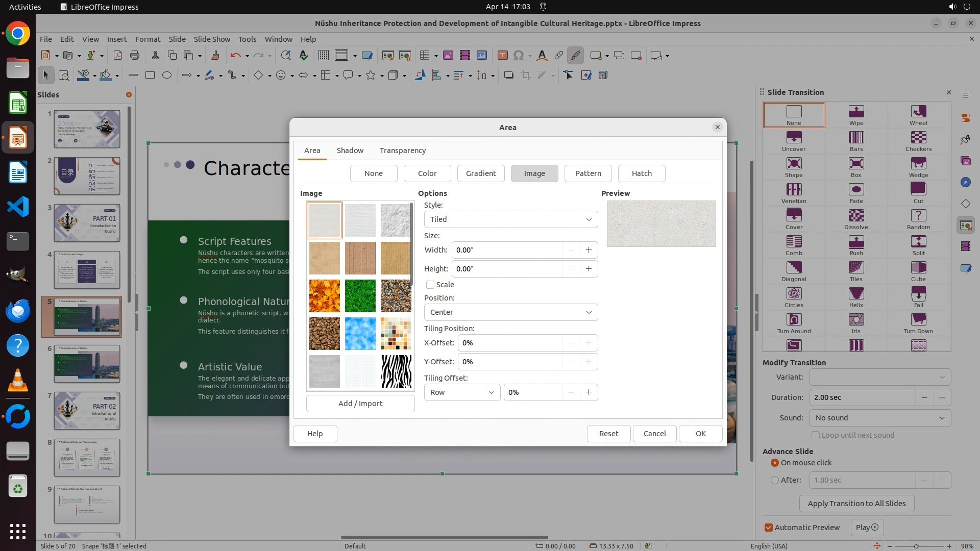Increase the Width value with plus

coord(589,250)
